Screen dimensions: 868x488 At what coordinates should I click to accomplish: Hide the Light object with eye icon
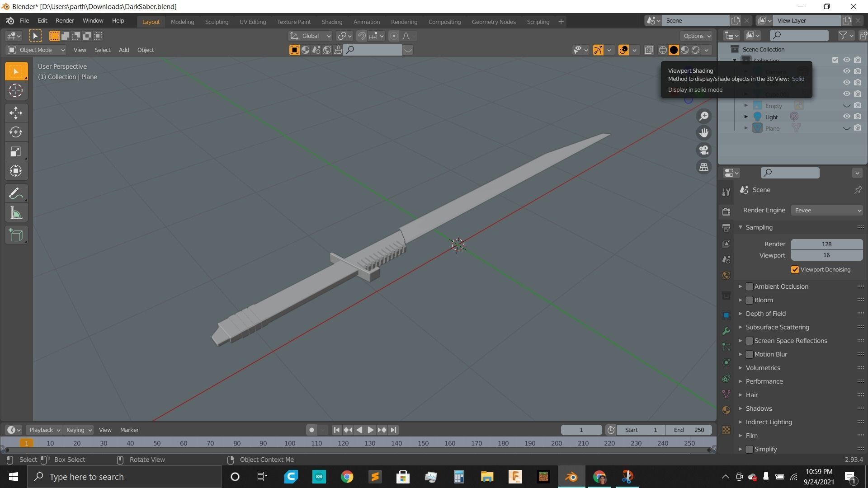pyautogui.click(x=846, y=117)
